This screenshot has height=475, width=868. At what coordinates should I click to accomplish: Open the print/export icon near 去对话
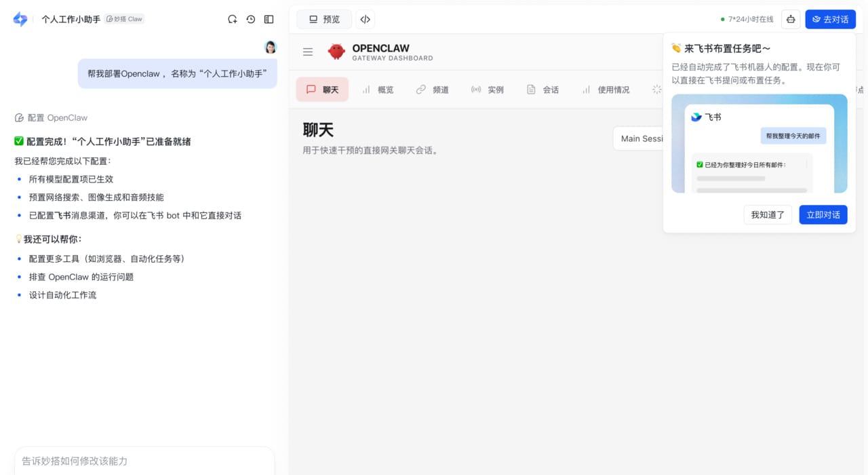(x=791, y=19)
